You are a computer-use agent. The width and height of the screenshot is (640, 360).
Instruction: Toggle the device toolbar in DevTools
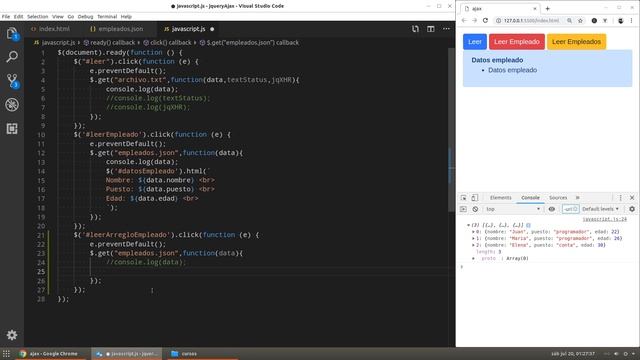(x=475, y=198)
